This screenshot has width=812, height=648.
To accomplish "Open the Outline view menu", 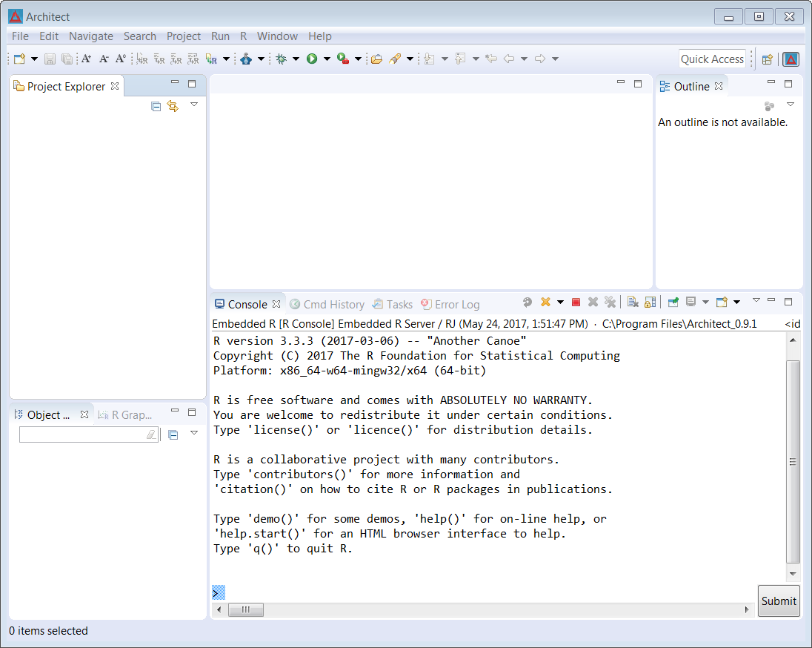I will coord(791,105).
